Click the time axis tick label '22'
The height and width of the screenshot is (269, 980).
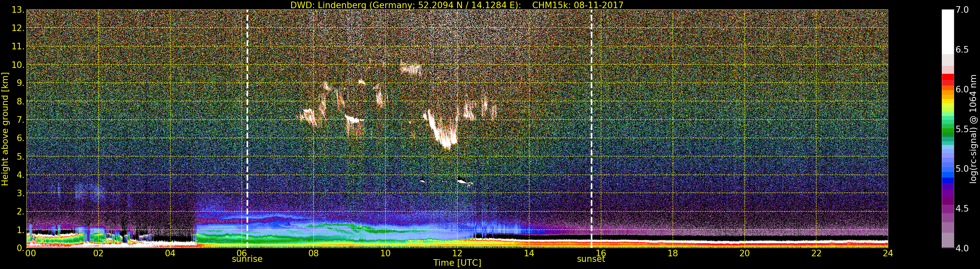coord(816,253)
